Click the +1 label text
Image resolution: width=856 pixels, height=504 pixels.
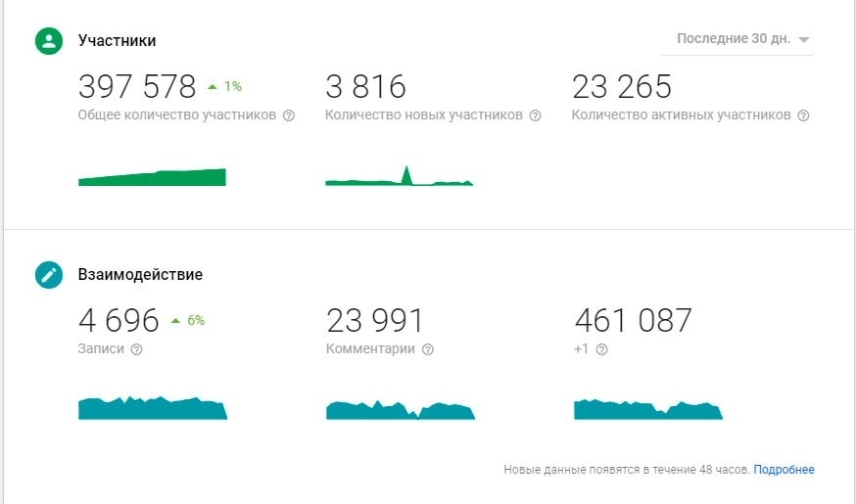(582, 349)
